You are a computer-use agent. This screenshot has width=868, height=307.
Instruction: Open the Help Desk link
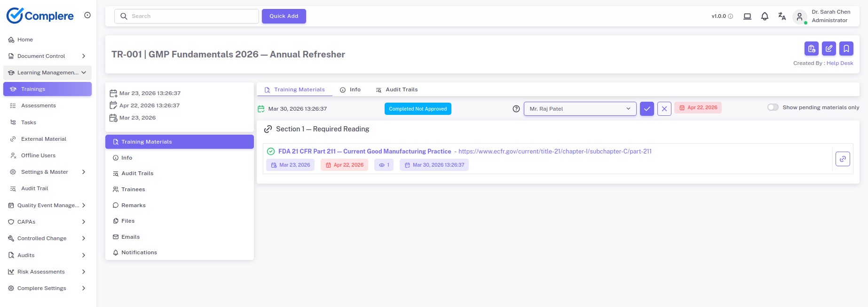840,63
